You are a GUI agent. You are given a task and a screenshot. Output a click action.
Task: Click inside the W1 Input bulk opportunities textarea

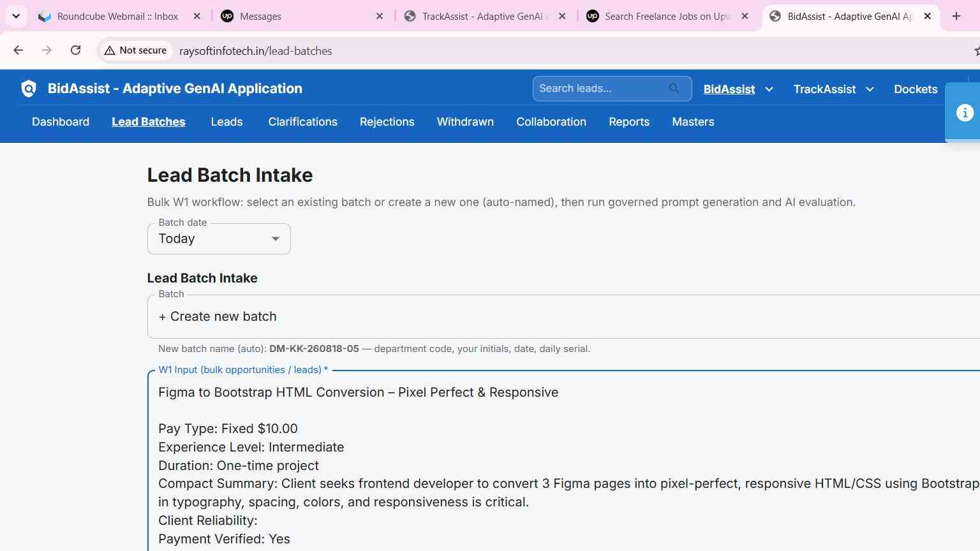pyautogui.click(x=564, y=460)
